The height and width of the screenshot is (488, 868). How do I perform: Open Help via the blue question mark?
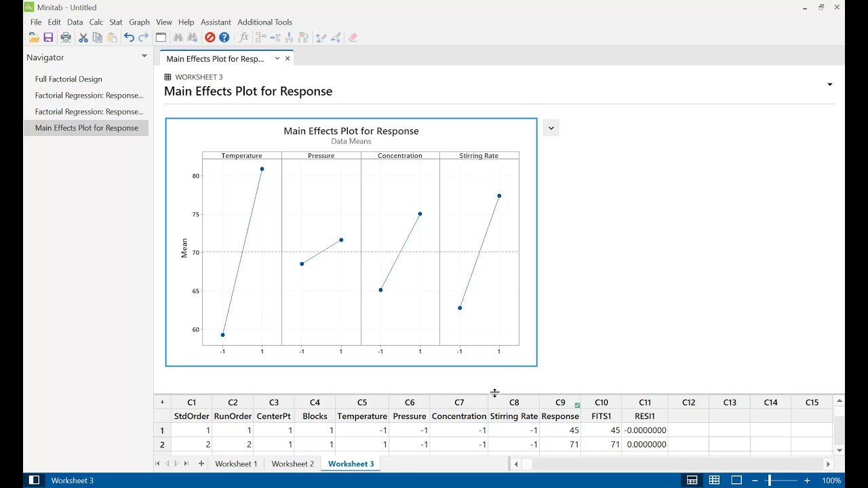(x=224, y=38)
